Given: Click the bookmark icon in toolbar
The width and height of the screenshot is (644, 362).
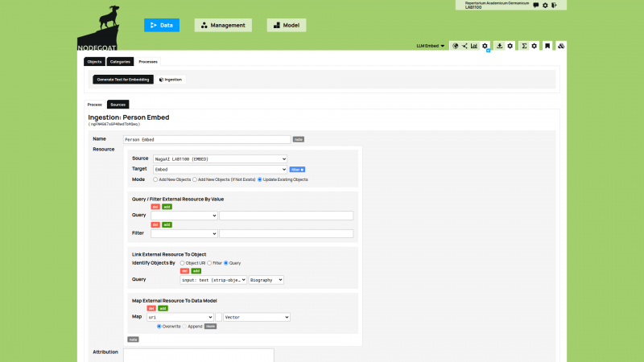Looking at the screenshot, I should [x=547, y=46].
